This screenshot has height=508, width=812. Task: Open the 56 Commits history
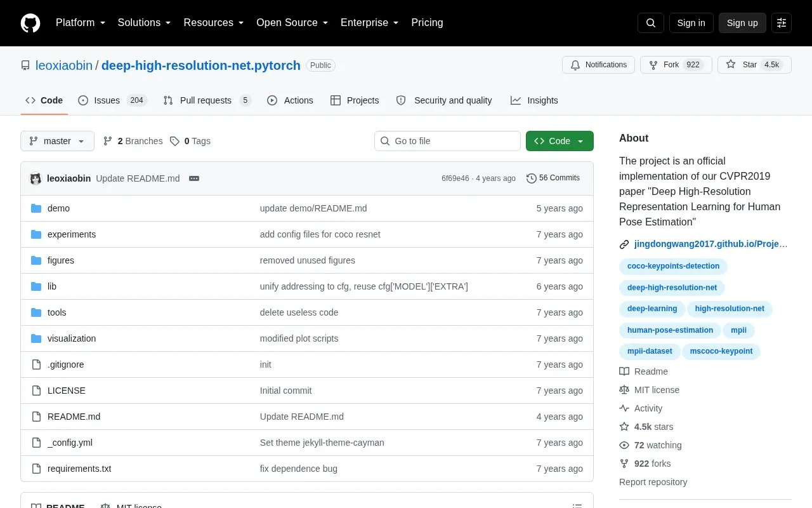553,178
